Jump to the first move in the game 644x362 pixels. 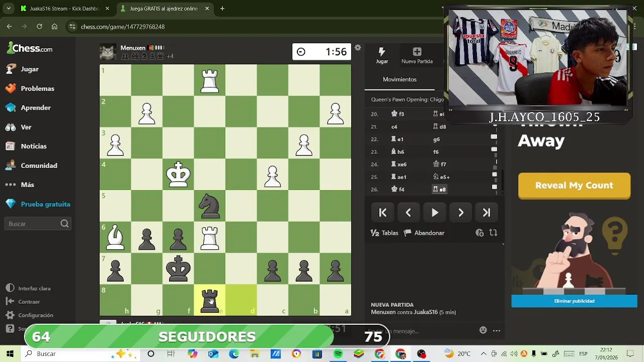point(383,213)
